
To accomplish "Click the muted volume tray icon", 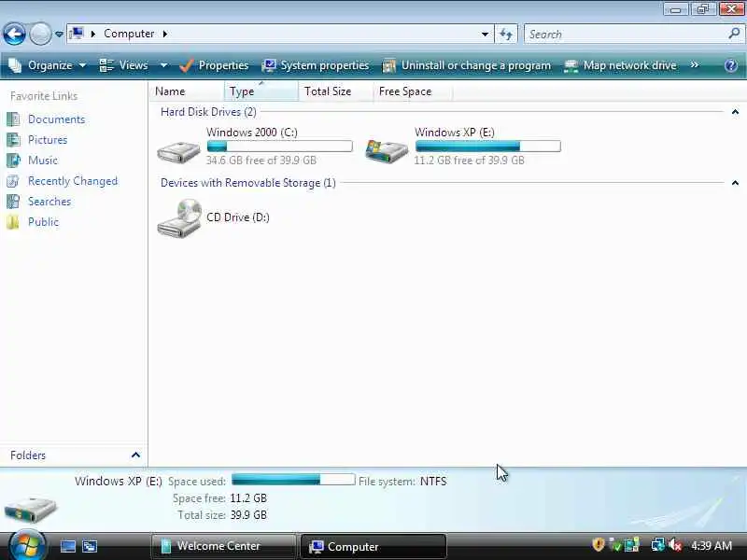I will point(675,545).
